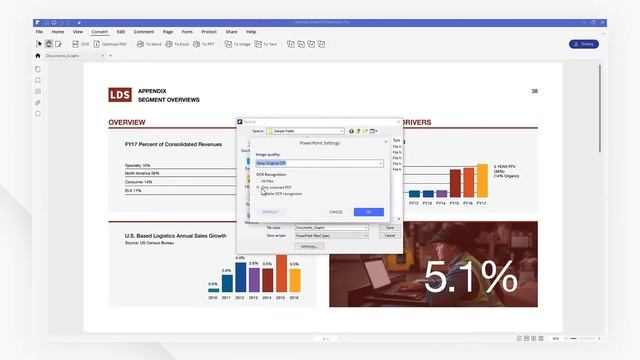Close the PowerPoint Settings dialog
This screenshot has width=640, height=360.
click(x=386, y=142)
